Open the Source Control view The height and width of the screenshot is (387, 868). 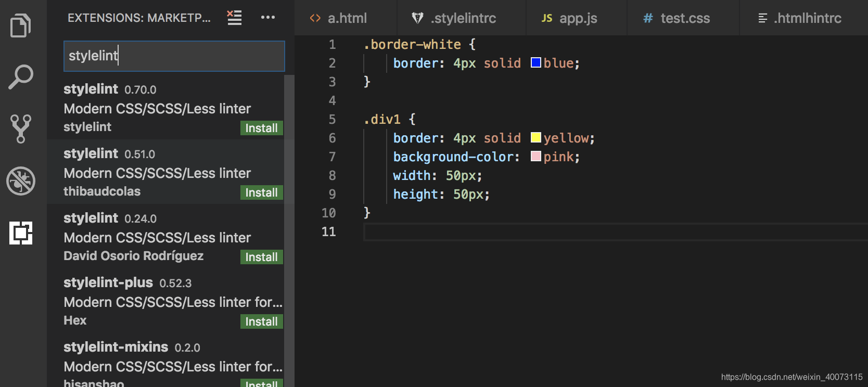coord(21,128)
